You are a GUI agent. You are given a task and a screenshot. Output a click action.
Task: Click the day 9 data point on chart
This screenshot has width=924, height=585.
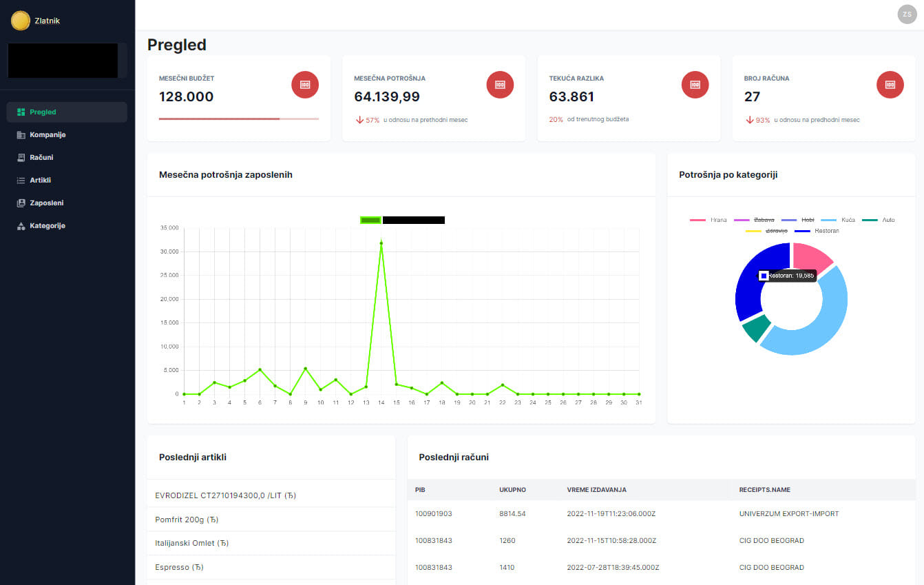point(305,369)
